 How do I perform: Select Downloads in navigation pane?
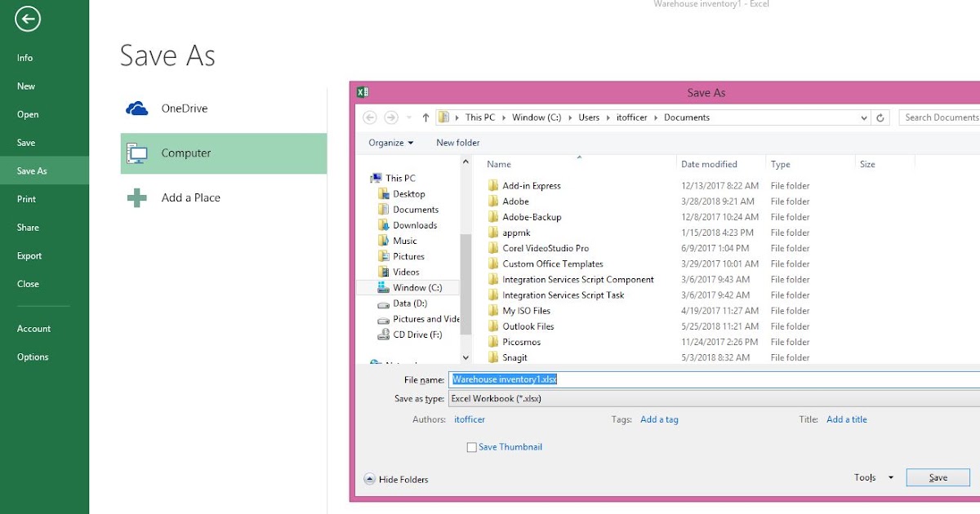click(414, 225)
